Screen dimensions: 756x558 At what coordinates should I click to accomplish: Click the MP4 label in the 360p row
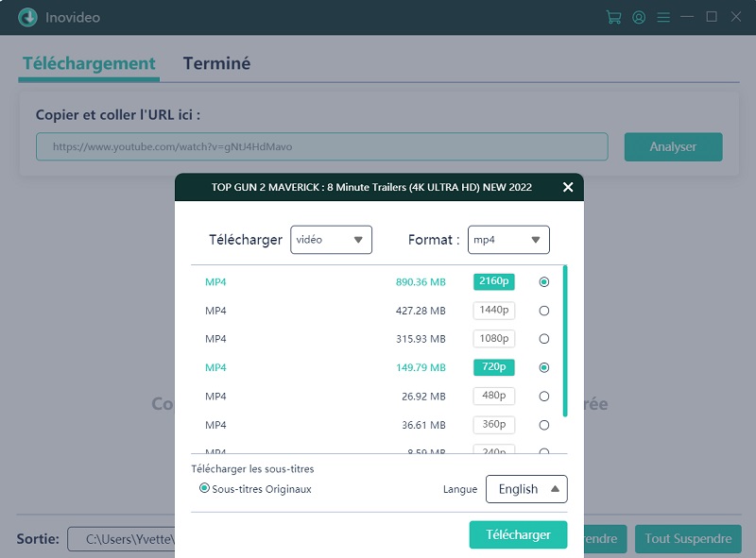tap(215, 425)
